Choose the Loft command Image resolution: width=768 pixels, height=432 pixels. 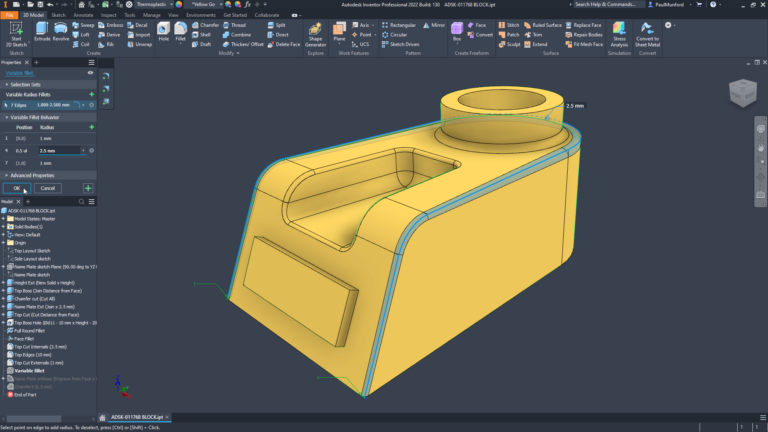pyautogui.click(x=81, y=35)
